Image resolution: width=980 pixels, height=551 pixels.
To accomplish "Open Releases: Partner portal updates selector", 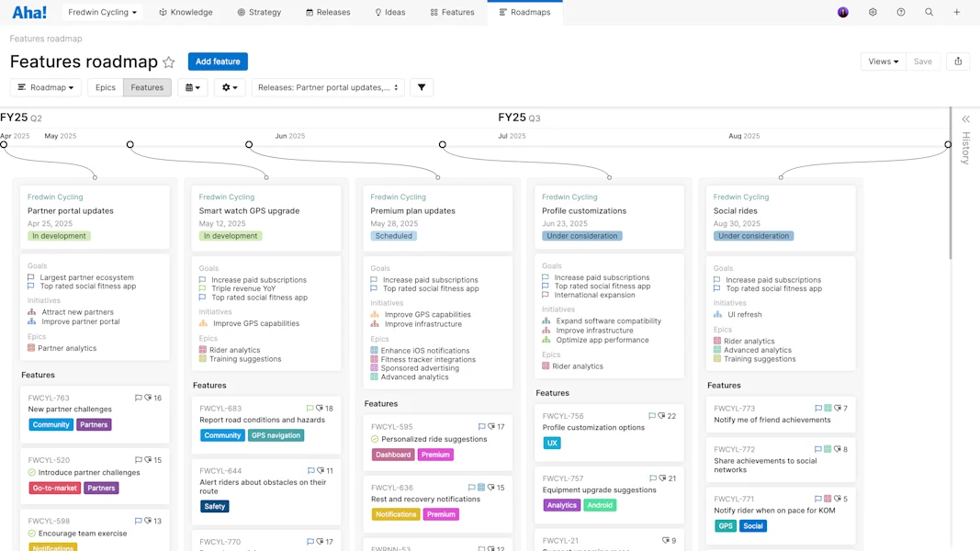I will point(328,87).
